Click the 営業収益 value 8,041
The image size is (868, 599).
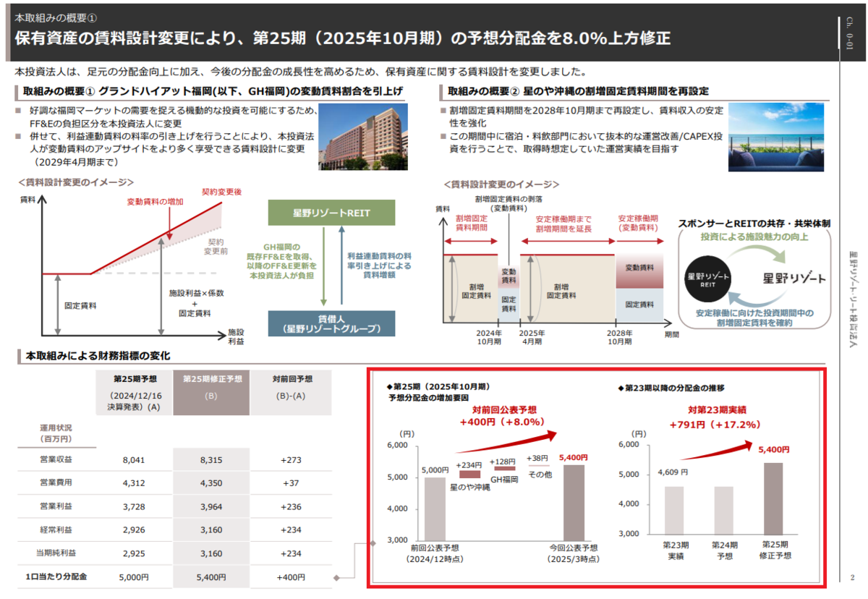tap(134, 460)
